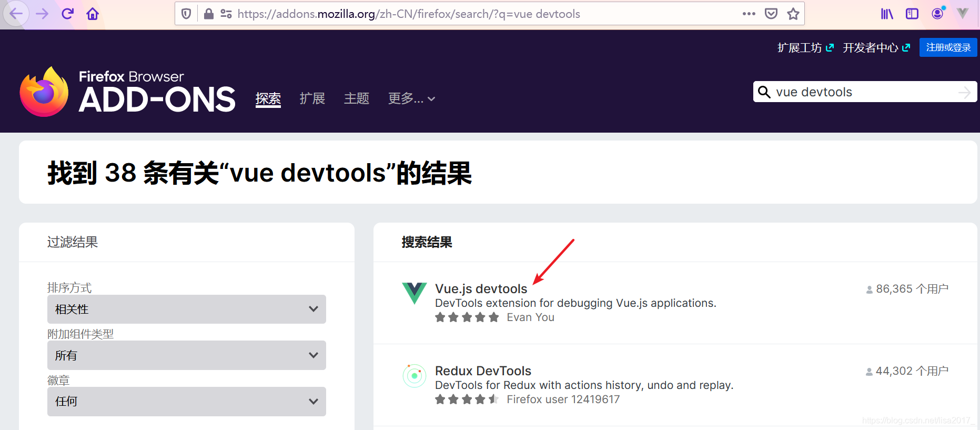Viewport: 980px width, 430px height.
Task: Click the 注册或登录 button
Action: (948, 47)
